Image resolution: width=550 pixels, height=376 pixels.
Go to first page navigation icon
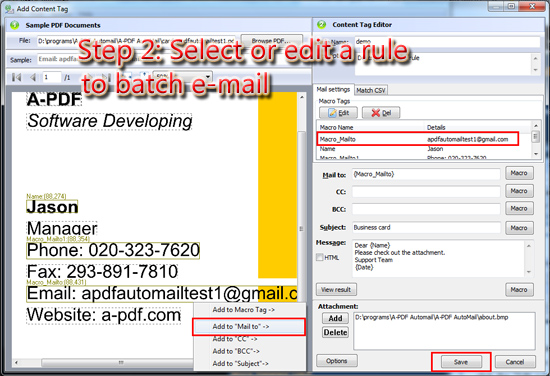tap(16, 77)
